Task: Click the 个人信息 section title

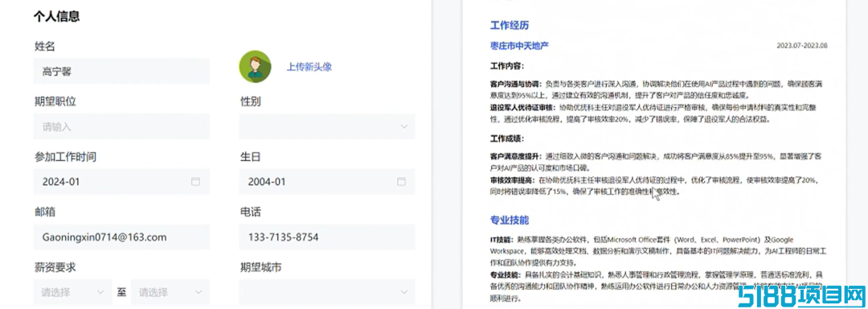Action: point(57,16)
